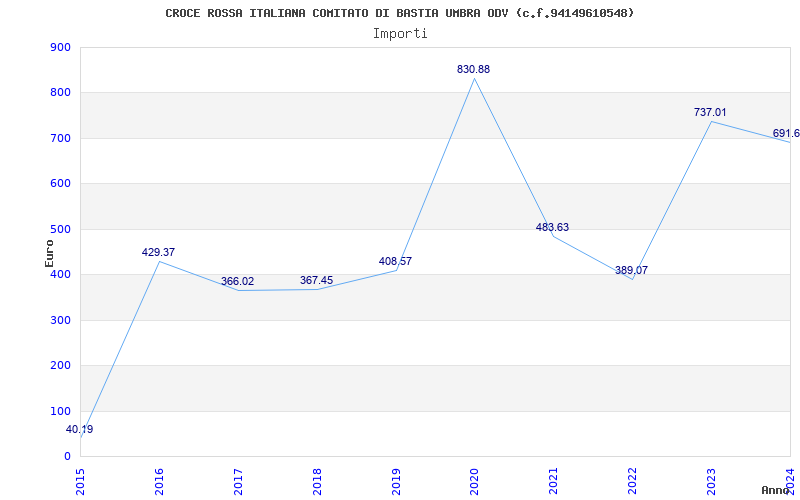Click the 900 y-axis tick label

pyautogui.click(x=60, y=47)
